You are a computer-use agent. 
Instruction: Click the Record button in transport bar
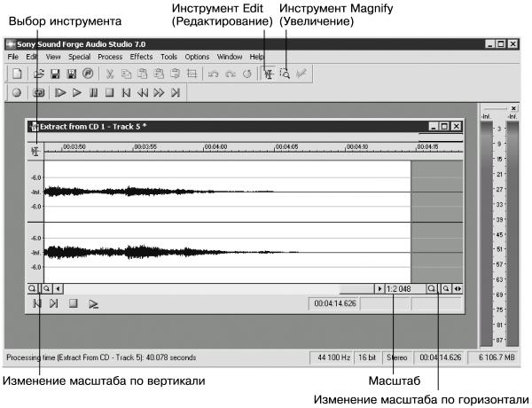(17, 92)
